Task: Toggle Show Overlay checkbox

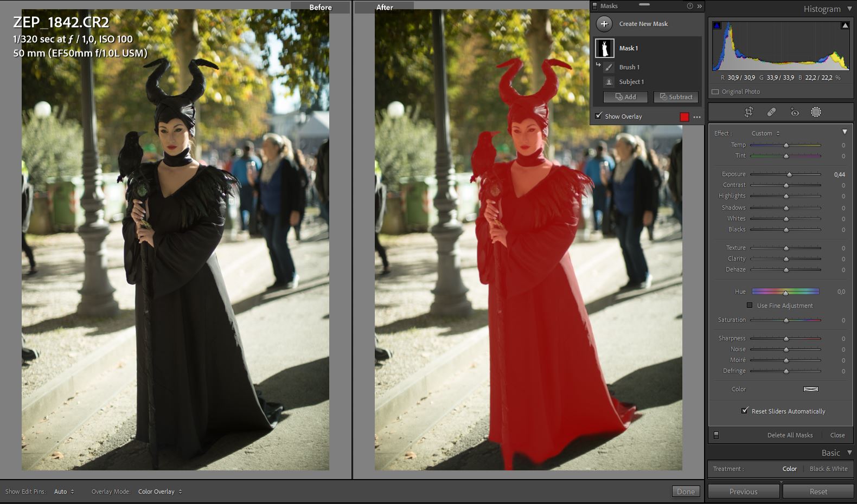Action: coord(598,116)
